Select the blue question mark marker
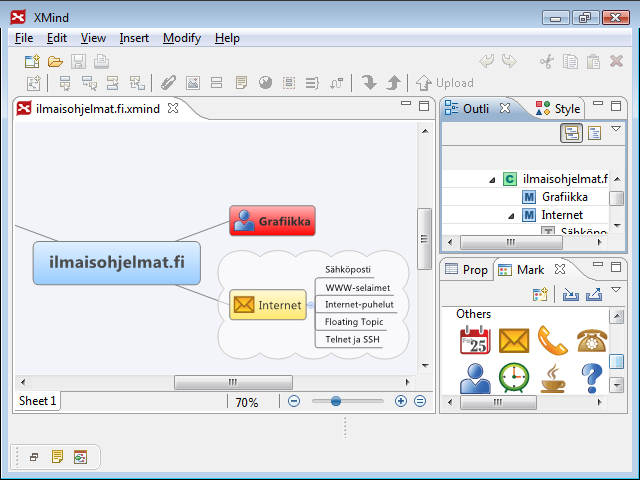 click(x=592, y=378)
